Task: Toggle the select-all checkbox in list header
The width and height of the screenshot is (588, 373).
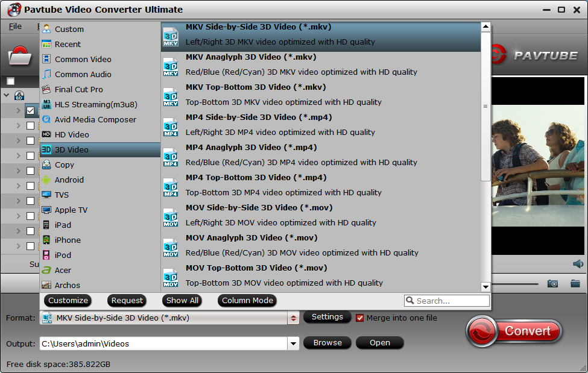Action: tap(10, 81)
